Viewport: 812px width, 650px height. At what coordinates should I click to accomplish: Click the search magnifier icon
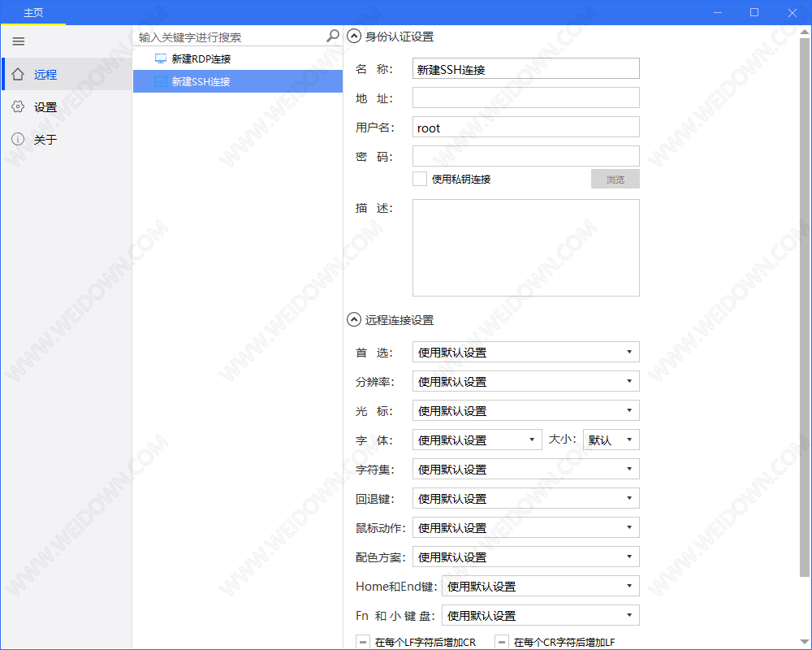pyautogui.click(x=332, y=37)
